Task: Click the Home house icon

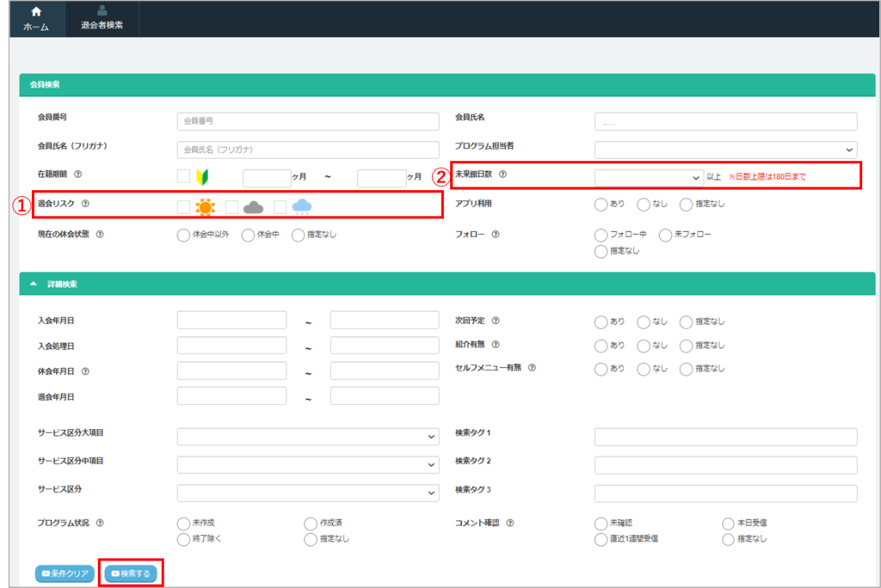Action: tap(35, 11)
